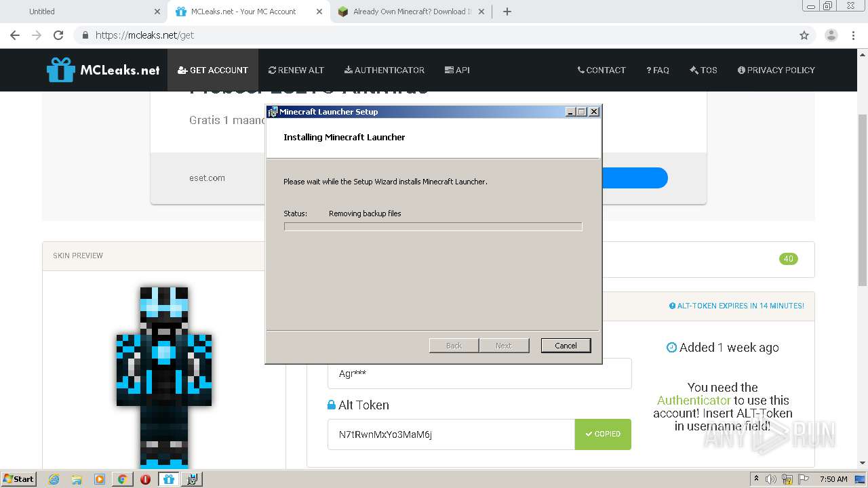This screenshot has width=868, height=488.
Task: Open the Action Center flag icon
Action: pyautogui.click(x=802, y=479)
